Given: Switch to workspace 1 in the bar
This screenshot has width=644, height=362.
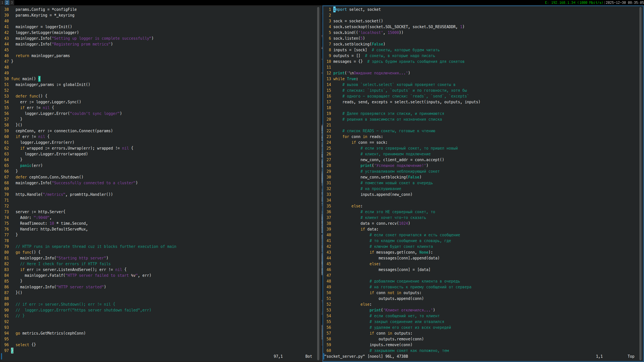Looking at the screenshot, I should [x=2, y=3].
